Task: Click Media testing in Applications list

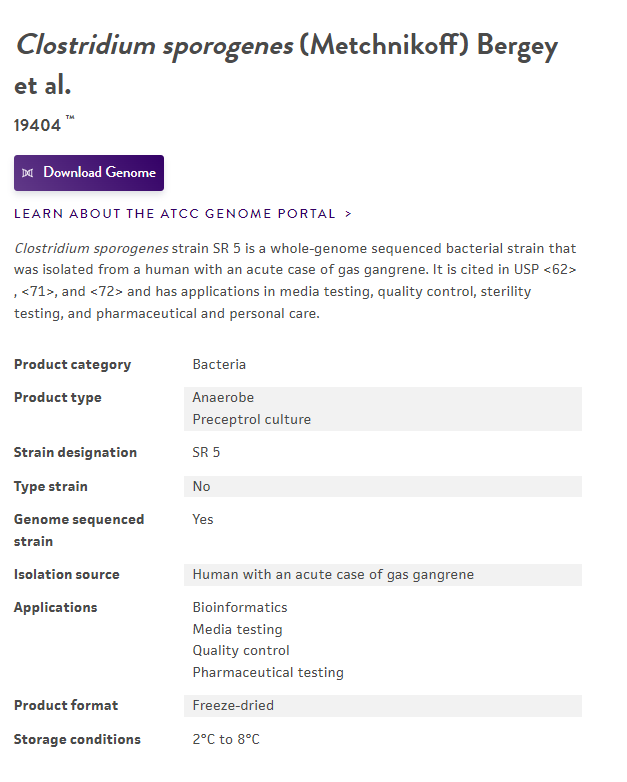Action: (x=237, y=630)
